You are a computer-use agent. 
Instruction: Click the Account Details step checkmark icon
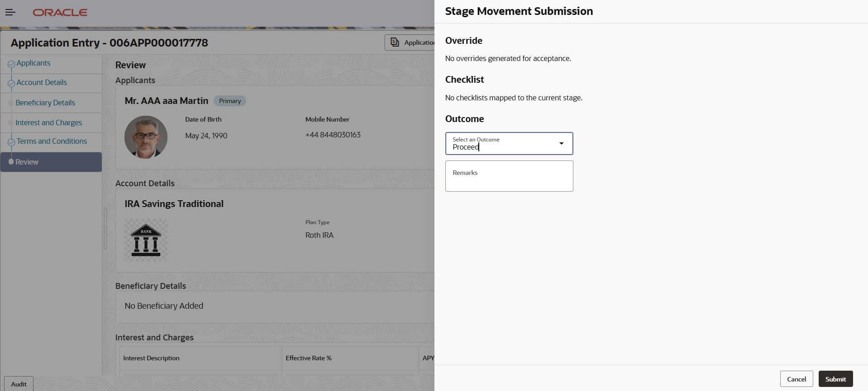[11, 84]
